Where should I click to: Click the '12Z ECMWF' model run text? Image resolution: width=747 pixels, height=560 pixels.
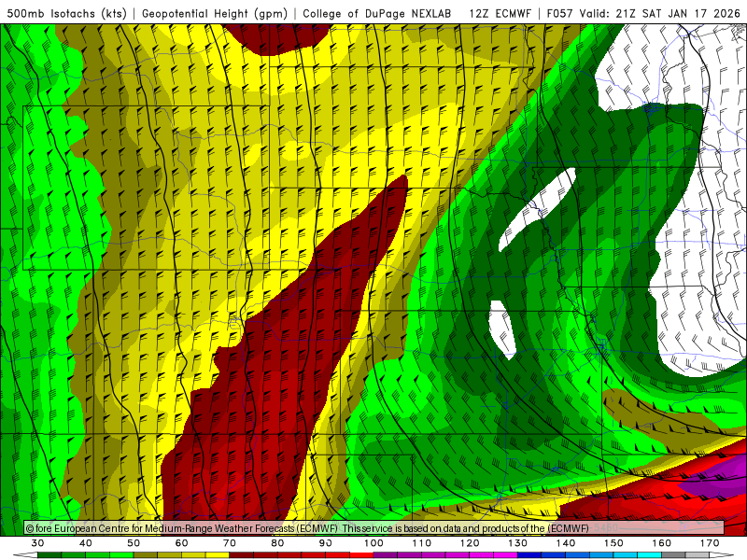[500, 13]
